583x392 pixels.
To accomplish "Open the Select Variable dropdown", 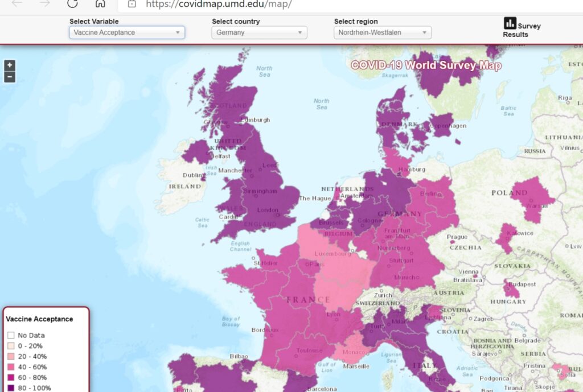I will click(x=127, y=32).
